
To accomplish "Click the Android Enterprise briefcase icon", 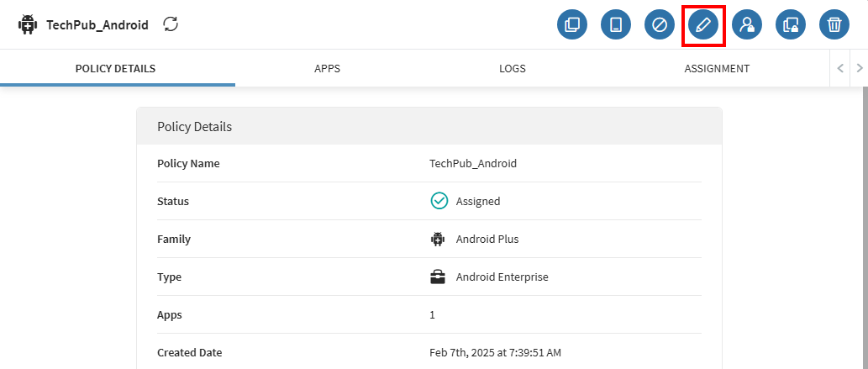I will point(438,277).
